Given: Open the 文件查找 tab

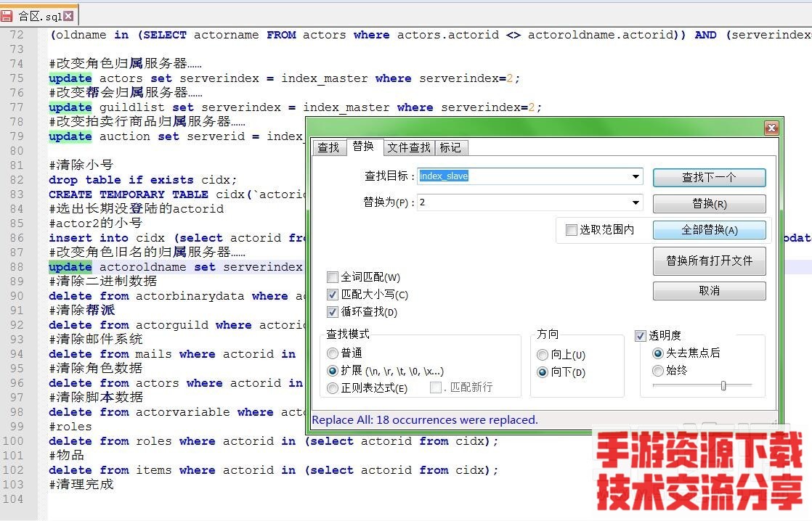Looking at the screenshot, I should click(x=409, y=147).
